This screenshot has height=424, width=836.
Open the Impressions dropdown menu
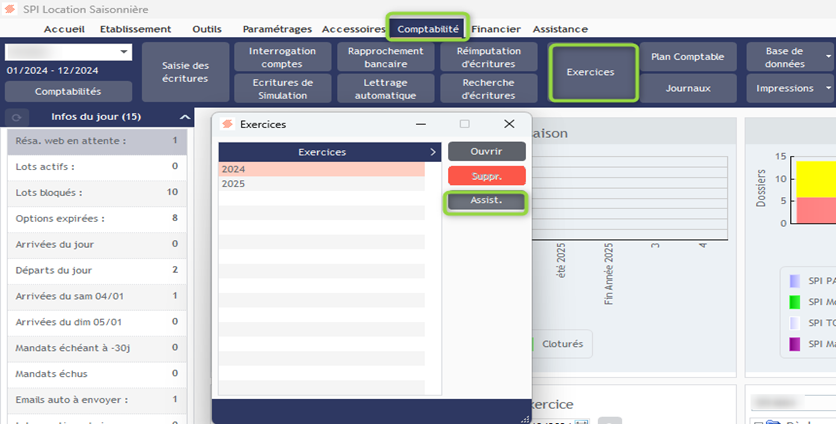(x=829, y=88)
